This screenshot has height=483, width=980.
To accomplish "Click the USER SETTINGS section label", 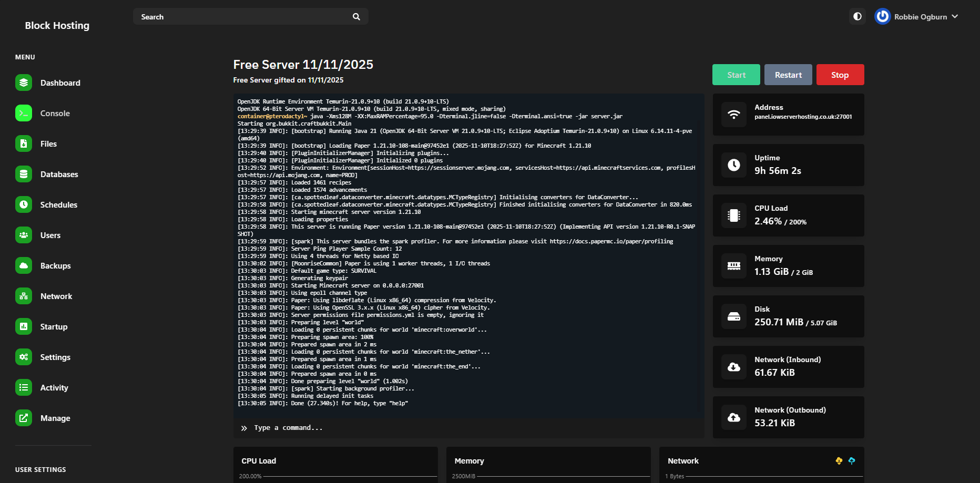I will coord(40,470).
